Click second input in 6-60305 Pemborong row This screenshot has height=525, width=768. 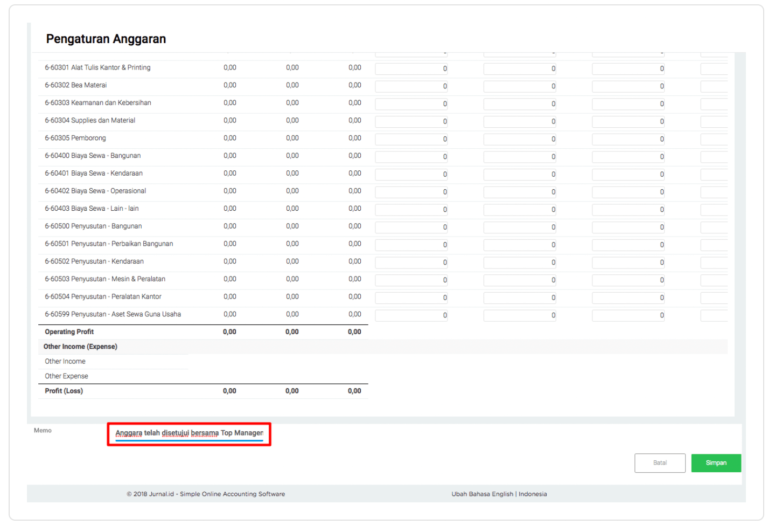pos(521,139)
